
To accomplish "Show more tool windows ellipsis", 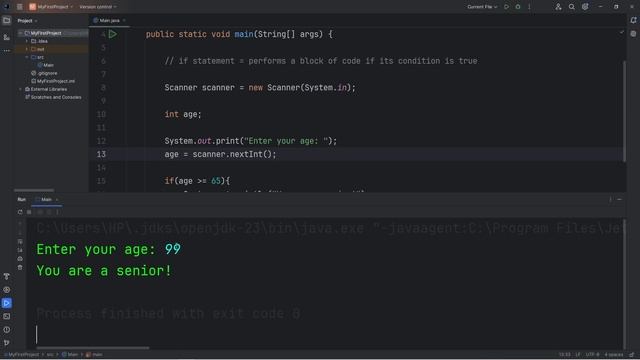I will click(x=7, y=51).
